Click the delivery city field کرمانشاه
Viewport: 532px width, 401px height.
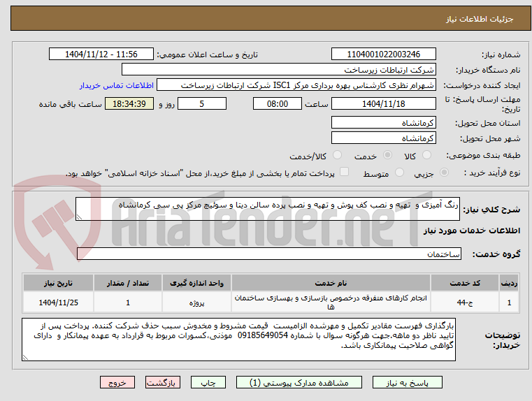click(383, 138)
